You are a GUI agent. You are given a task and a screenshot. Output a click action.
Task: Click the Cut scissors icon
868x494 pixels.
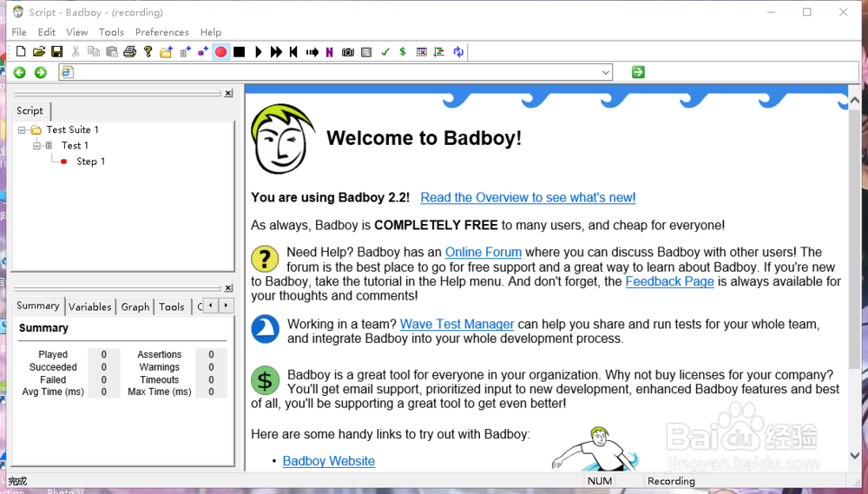tap(76, 51)
